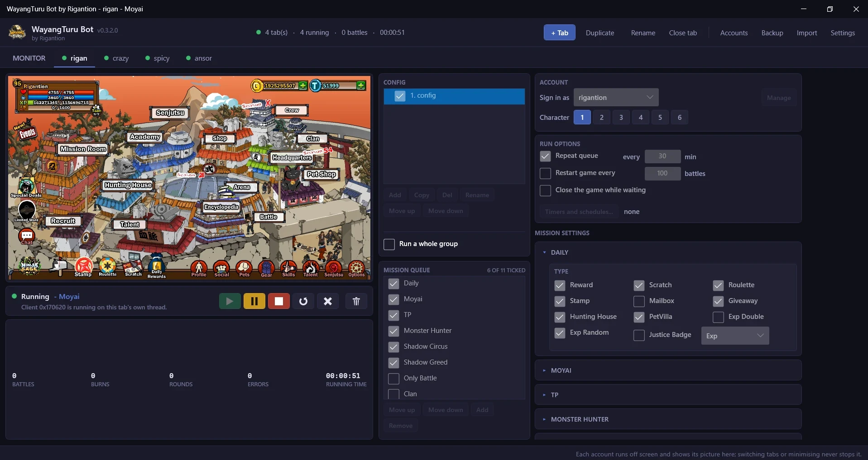Image resolution: width=868 pixels, height=460 pixels.
Task: Open the Pets icon in game bar
Action: [x=244, y=269]
